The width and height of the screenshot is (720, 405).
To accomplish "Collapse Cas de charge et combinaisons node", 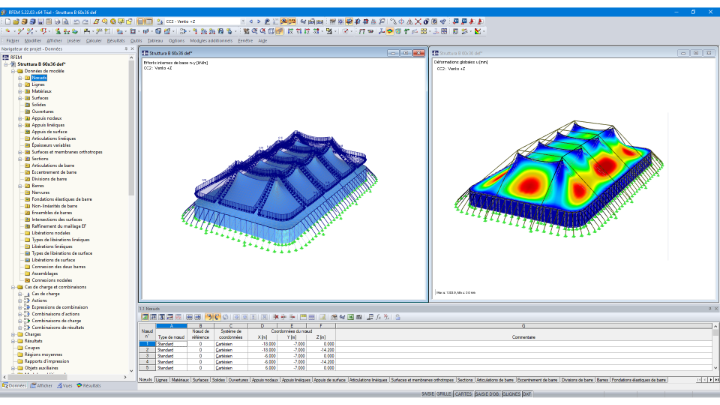I will coord(13,287).
